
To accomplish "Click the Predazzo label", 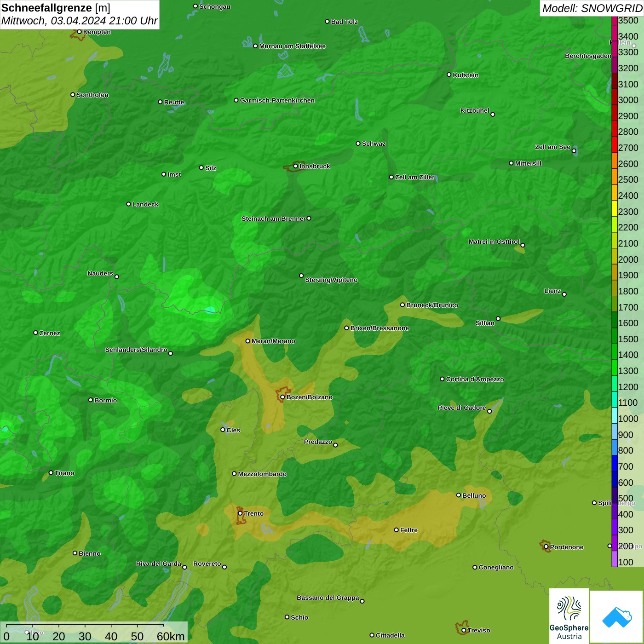I will (x=318, y=442).
